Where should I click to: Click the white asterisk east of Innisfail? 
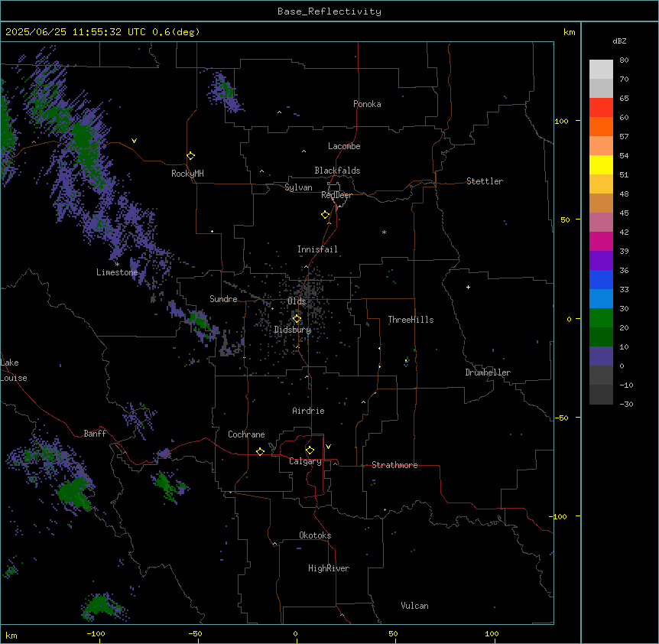point(384,232)
